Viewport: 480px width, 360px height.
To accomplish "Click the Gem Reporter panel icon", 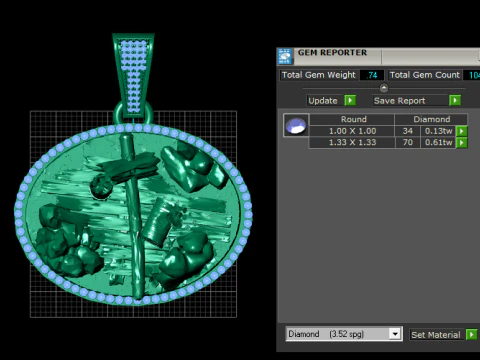I will 285,56.
